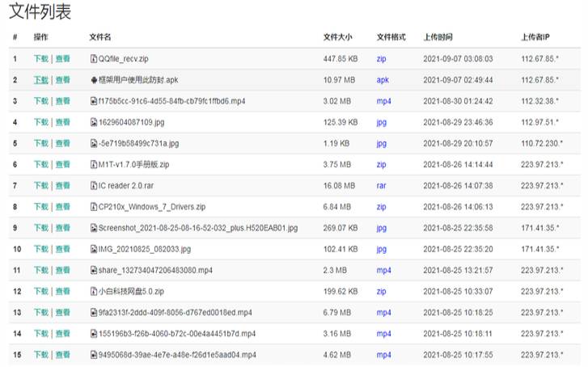Screen dimensions: 588x367
Task: Click upload time 2021-09-07 03:08:03
Action: 458,58
